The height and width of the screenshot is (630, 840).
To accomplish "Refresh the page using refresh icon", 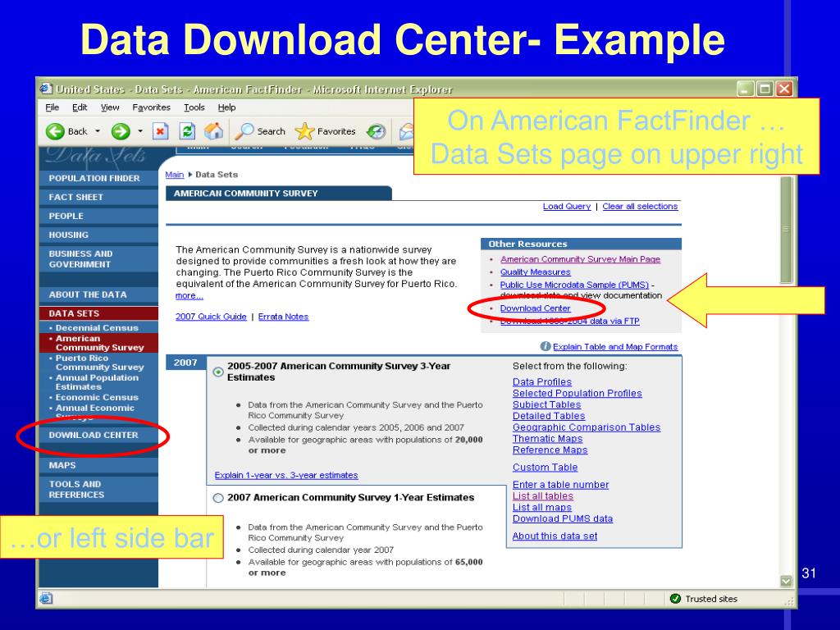I will tap(187, 131).
